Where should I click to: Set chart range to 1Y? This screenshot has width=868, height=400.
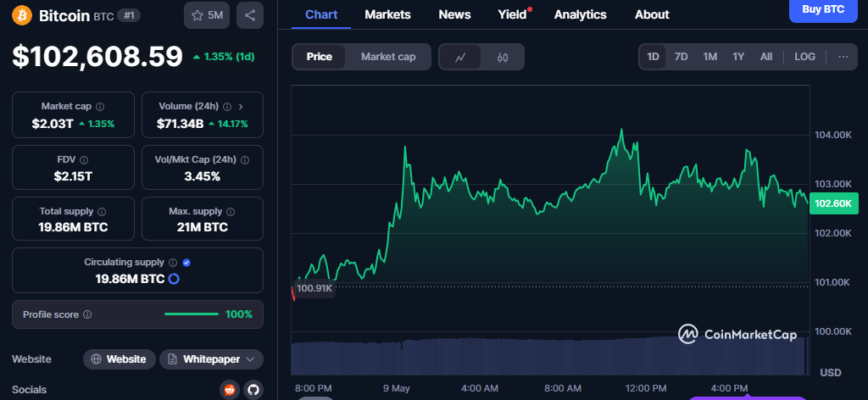tap(738, 57)
